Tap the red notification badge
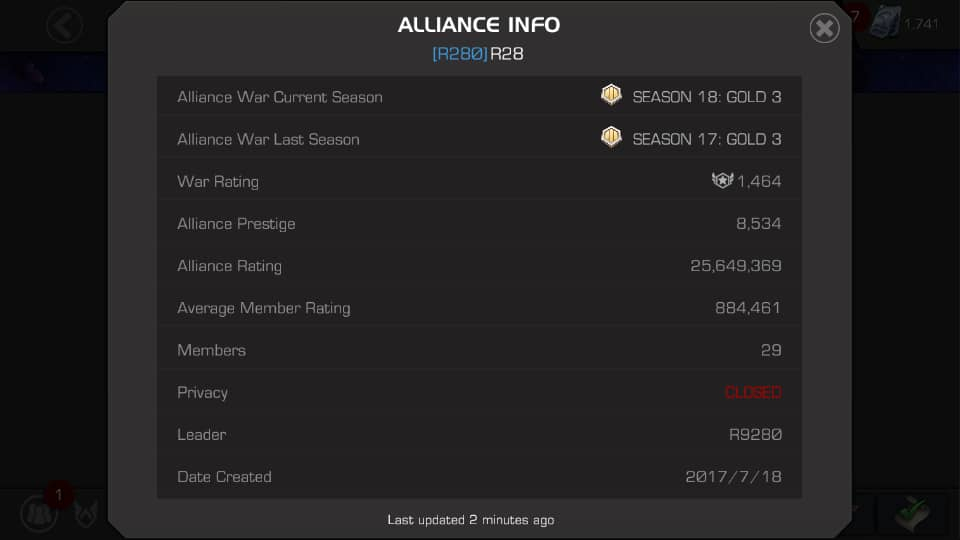The width and height of the screenshot is (960, 540). pos(59,495)
